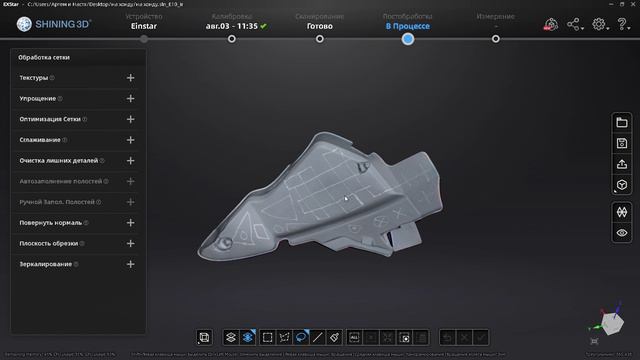640x360 pixels.
Task: Click the cancel X icon in bottom toolbar
Action: click(464, 338)
